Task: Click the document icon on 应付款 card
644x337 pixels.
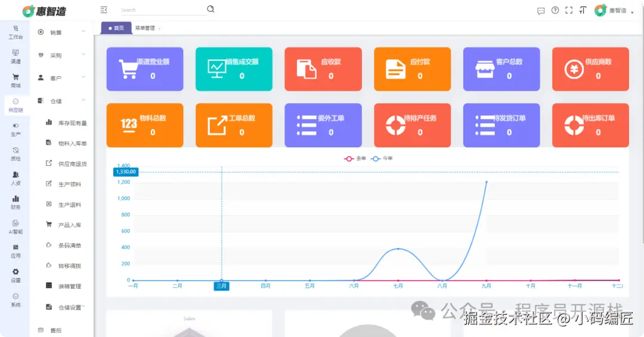Action: tap(395, 69)
